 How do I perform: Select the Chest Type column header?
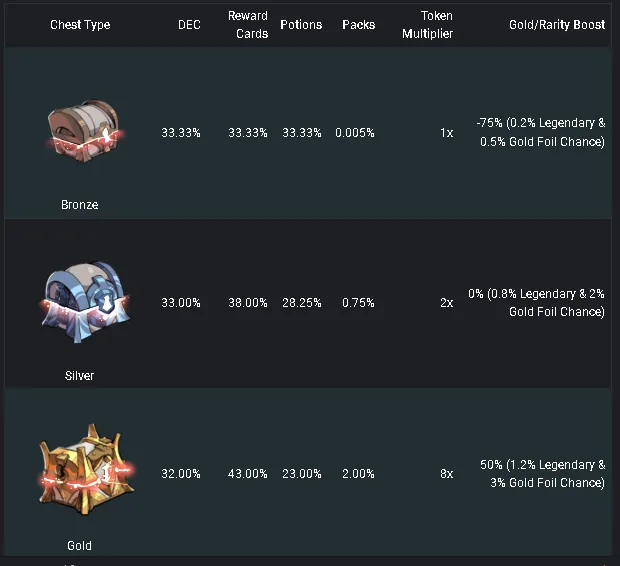click(80, 25)
